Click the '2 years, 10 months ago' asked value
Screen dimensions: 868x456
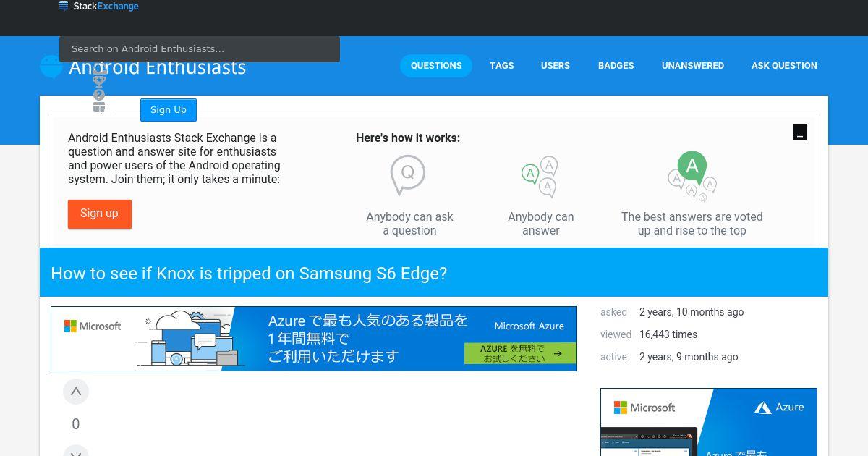tap(692, 312)
